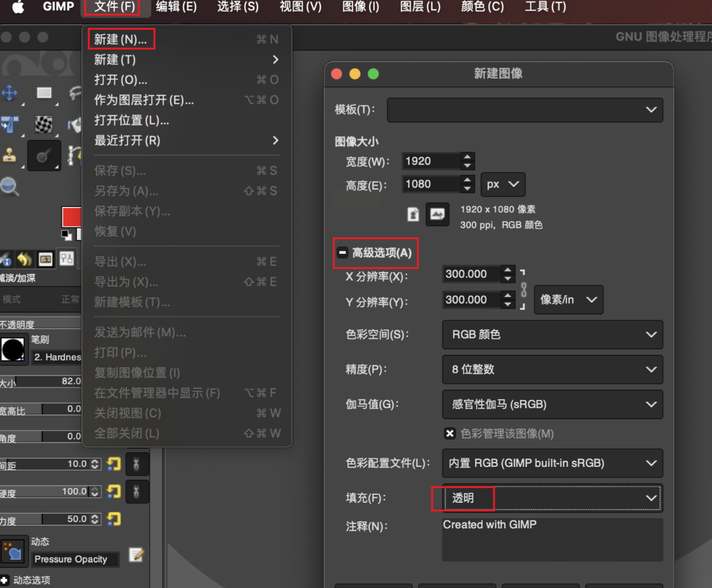Select the Crop tool icon
Screen dimensions: 712x588
click(x=10, y=124)
